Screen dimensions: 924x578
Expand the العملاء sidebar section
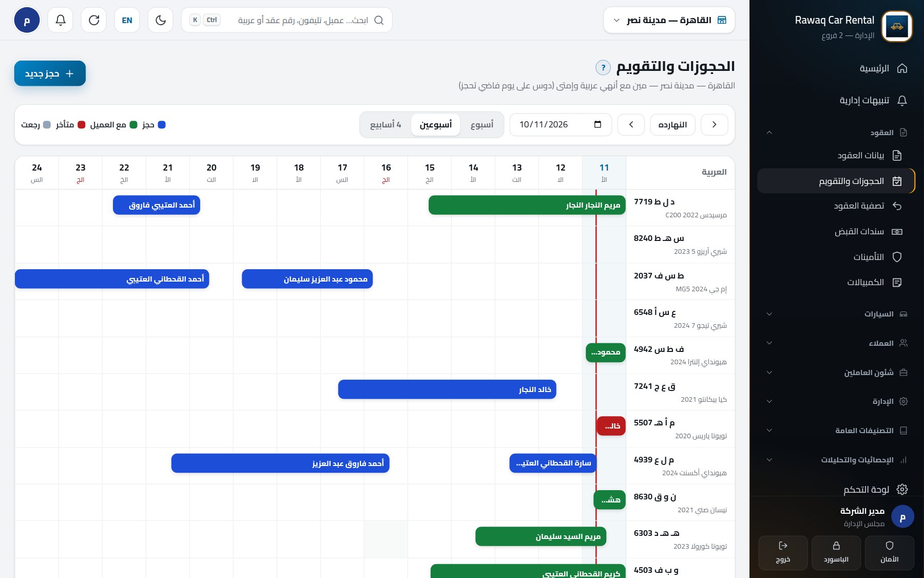tap(836, 343)
